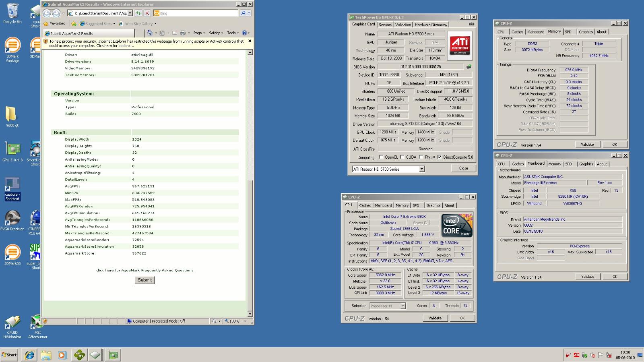The width and height of the screenshot is (644, 362).
Task: Click the IE Help question mark icon
Action: coord(245,33)
